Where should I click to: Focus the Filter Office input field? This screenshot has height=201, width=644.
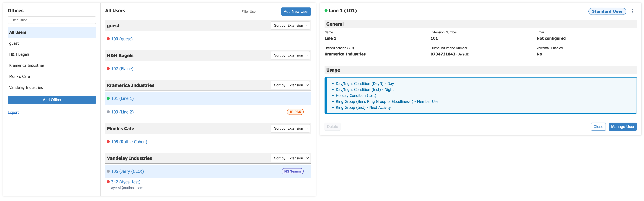[52, 20]
